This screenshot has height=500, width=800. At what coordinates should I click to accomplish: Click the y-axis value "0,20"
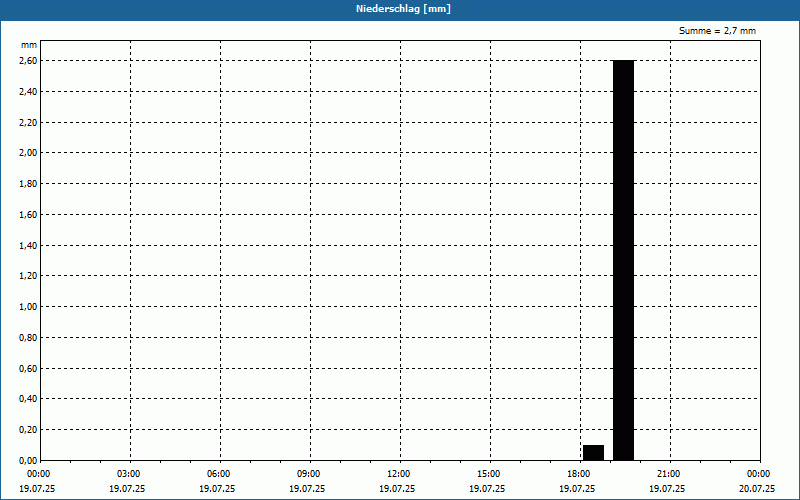click(28, 430)
